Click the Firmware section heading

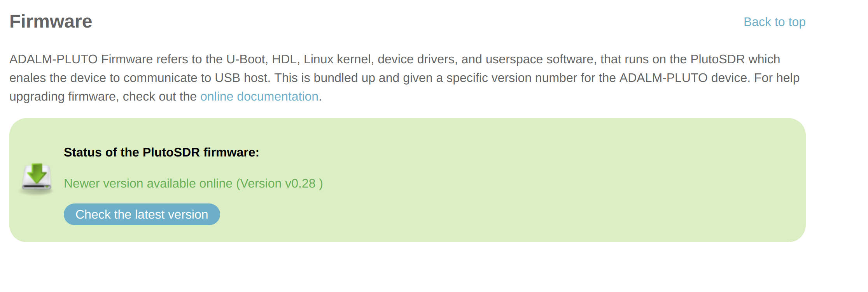click(51, 21)
